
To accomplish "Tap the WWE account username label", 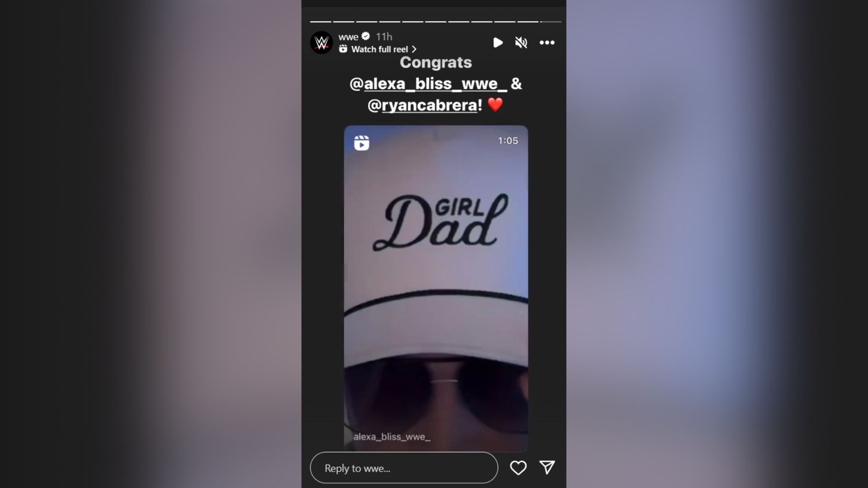I will (348, 36).
